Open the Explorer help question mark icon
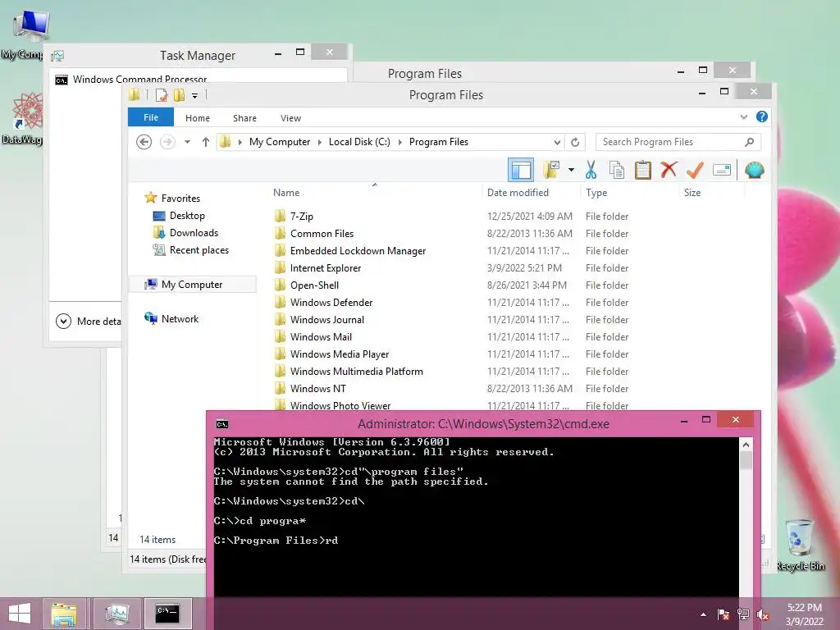840x630 pixels. tap(762, 116)
